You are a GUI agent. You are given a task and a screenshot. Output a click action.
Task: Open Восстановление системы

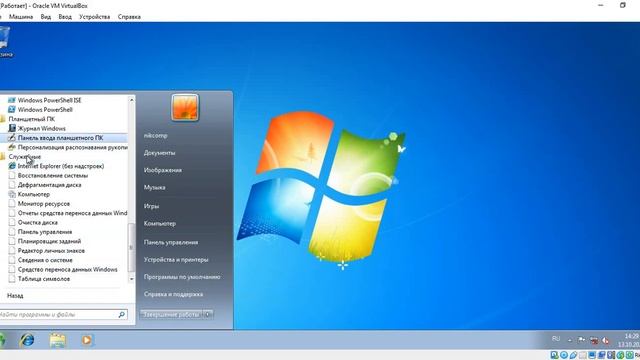click(x=48, y=175)
